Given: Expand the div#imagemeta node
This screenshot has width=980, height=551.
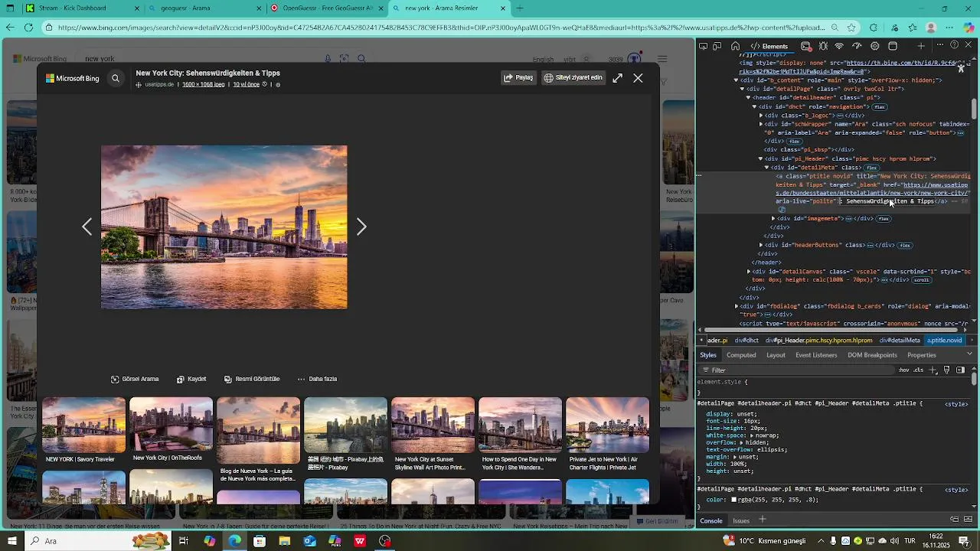Looking at the screenshot, I should 773,219.
